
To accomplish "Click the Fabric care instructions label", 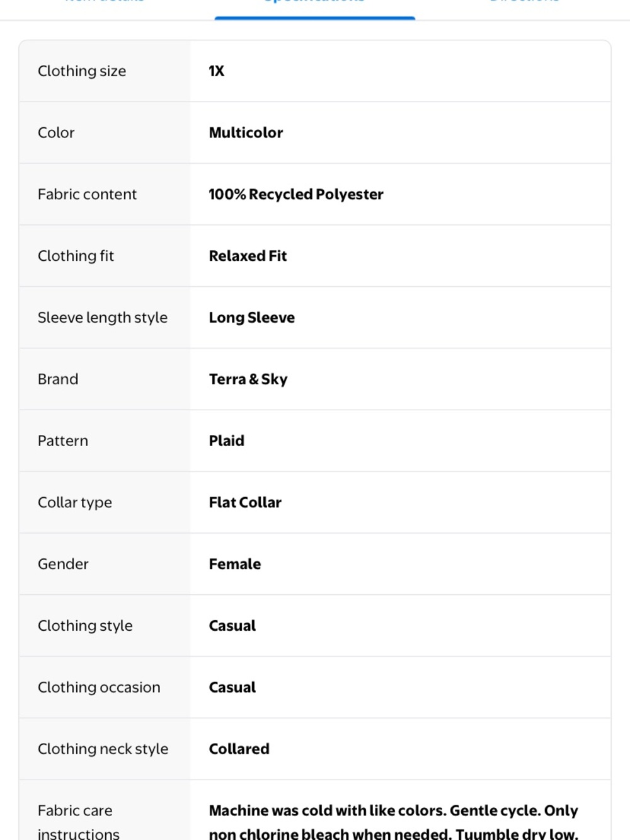I will coord(79,822).
